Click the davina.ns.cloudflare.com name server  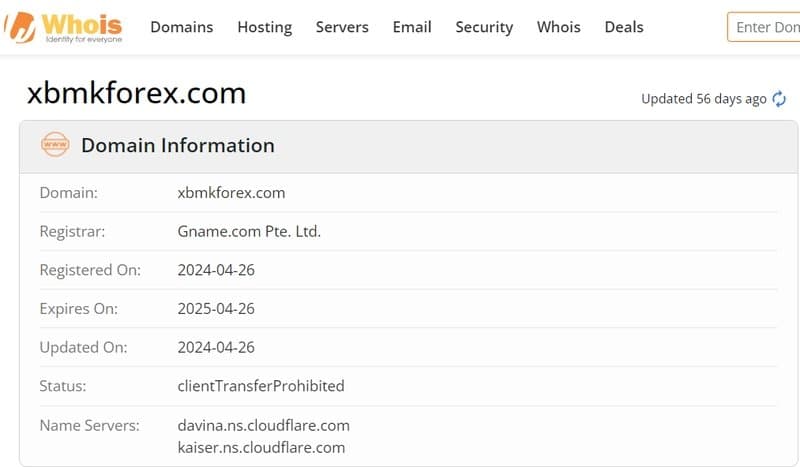coord(263,425)
